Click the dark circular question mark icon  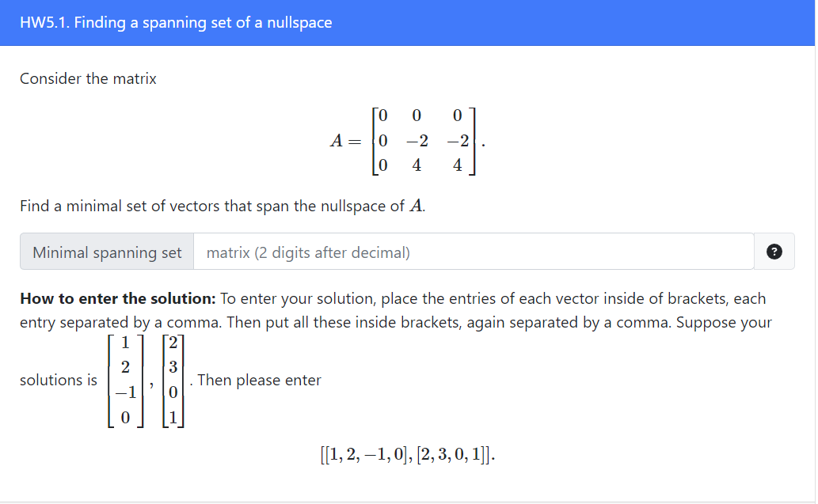click(774, 251)
